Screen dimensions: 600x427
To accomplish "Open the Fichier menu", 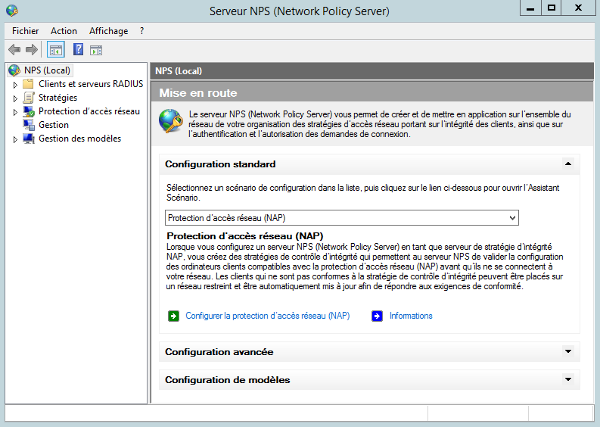I will tap(24, 31).
